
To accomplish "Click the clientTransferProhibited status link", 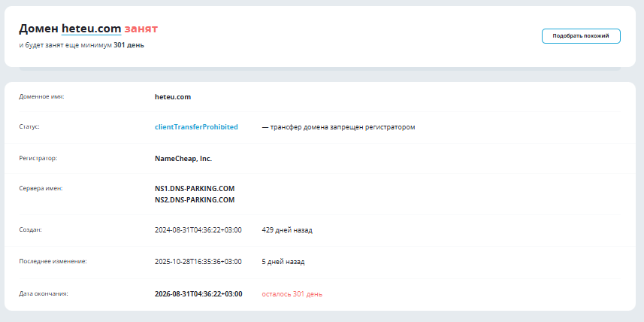I will pyautogui.click(x=196, y=127).
